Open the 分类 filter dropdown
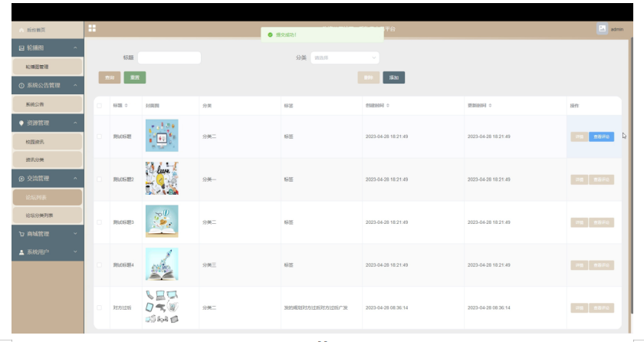This screenshot has height=342, width=644. pyautogui.click(x=345, y=58)
